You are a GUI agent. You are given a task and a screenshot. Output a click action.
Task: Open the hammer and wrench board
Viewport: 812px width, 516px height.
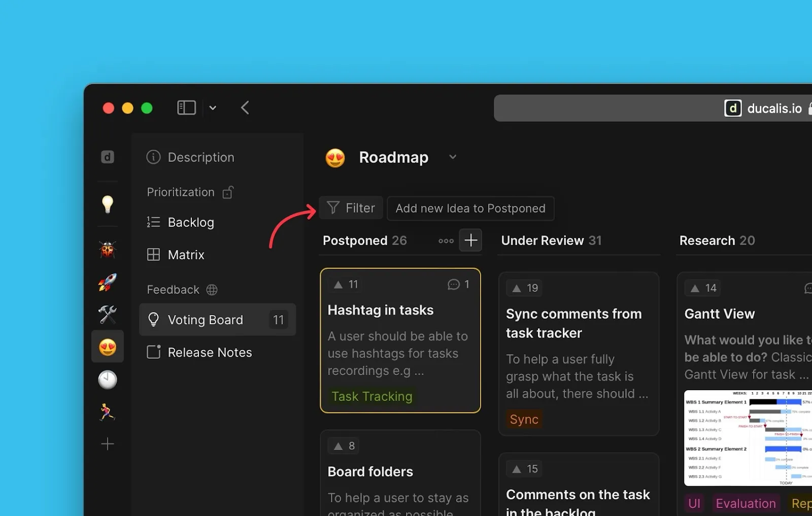(x=108, y=315)
